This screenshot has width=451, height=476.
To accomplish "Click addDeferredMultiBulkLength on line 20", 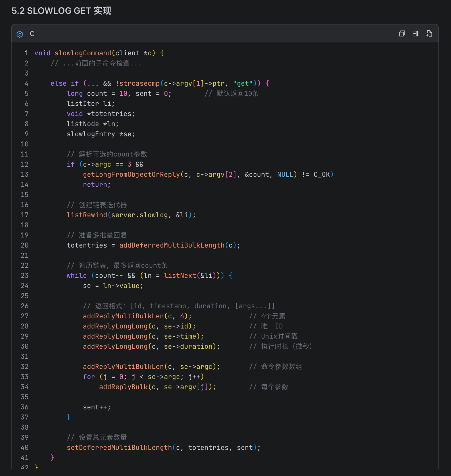I will coord(172,245).
